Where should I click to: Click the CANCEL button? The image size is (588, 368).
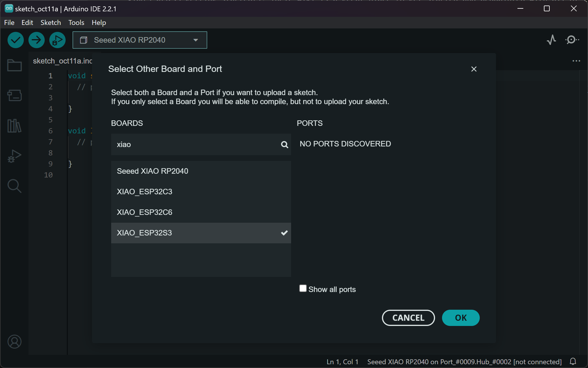(408, 318)
